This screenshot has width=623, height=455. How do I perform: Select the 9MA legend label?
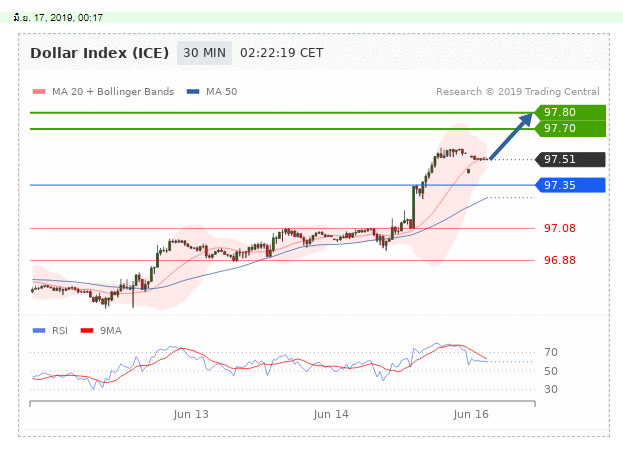111,331
